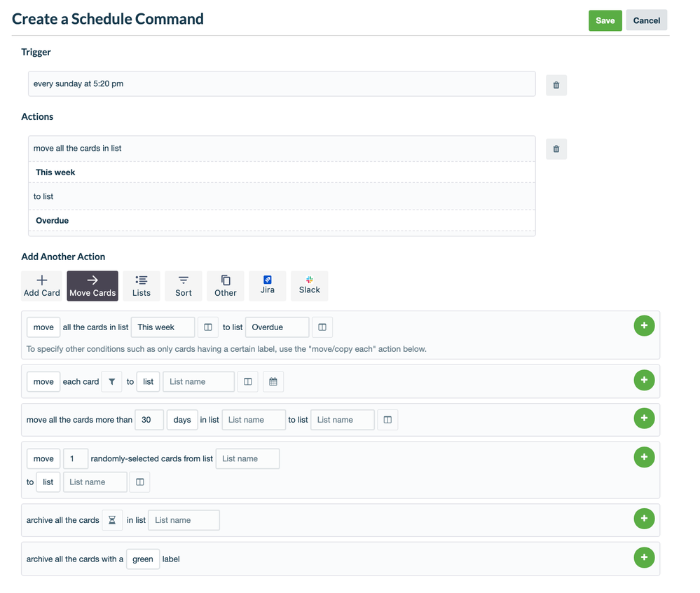Cancel creating the schedule command
This screenshot has height=593, width=700.
(647, 20)
